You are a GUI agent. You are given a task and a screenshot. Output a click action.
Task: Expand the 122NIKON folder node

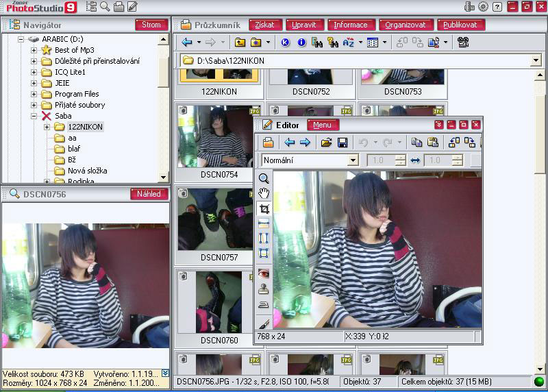[47, 127]
